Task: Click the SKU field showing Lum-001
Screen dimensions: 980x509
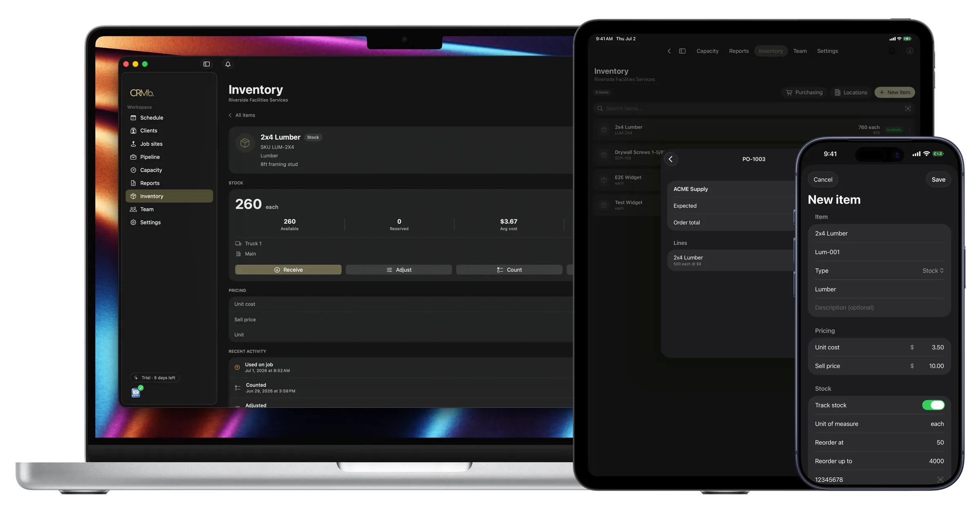Action: tap(879, 252)
